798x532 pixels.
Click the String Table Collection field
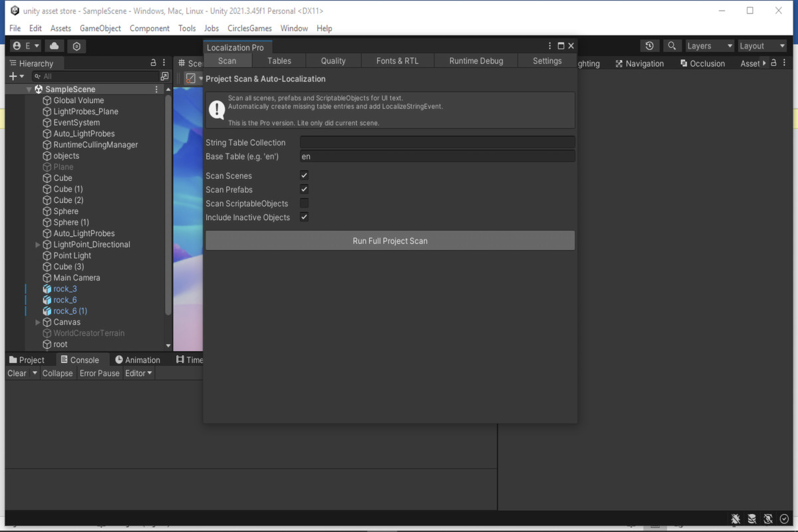(438, 142)
